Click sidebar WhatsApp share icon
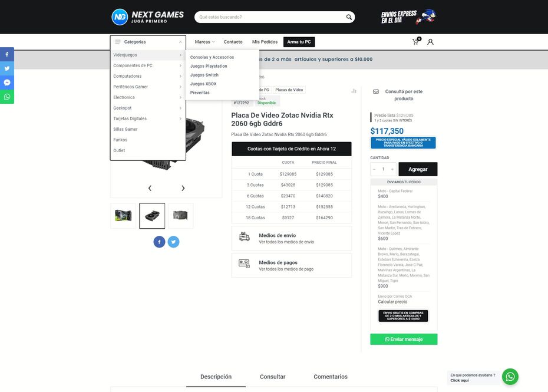 point(7,97)
